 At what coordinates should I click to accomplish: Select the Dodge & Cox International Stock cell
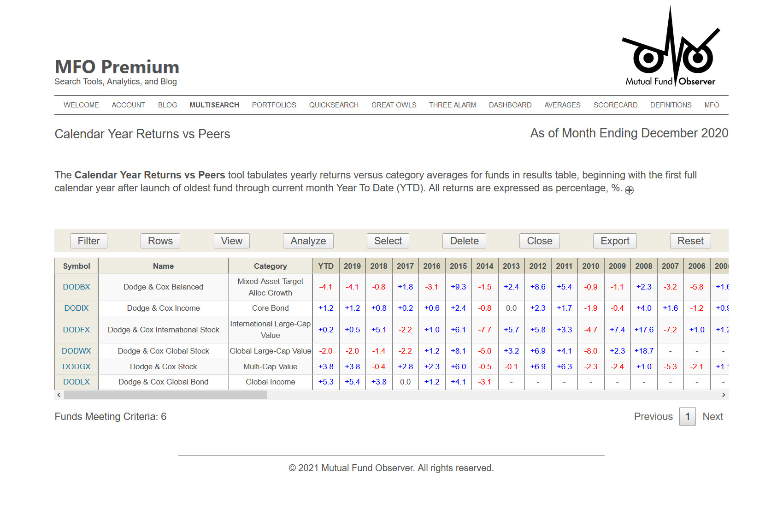pos(164,330)
